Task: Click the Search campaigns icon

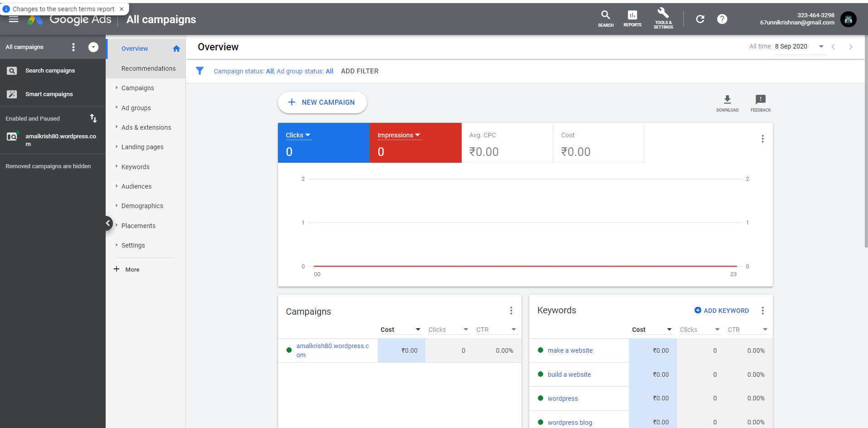Action: click(12, 71)
